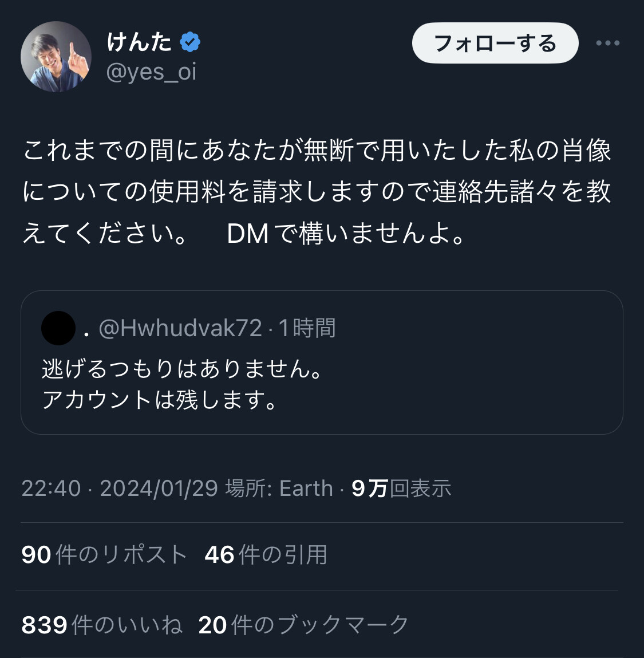Open quoted tweet text 逃げるつもりはありません
Image resolution: width=644 pixels, height=658 pixels.
click(183, 368)
